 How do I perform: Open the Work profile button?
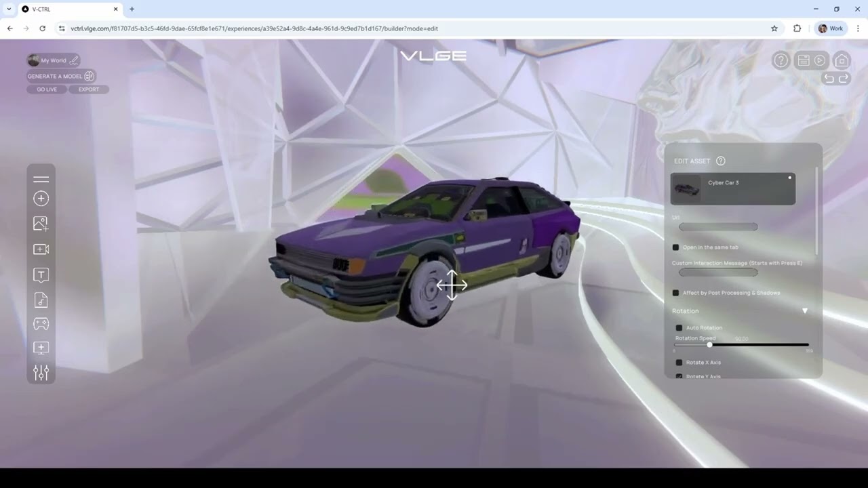tap(831, 28)
